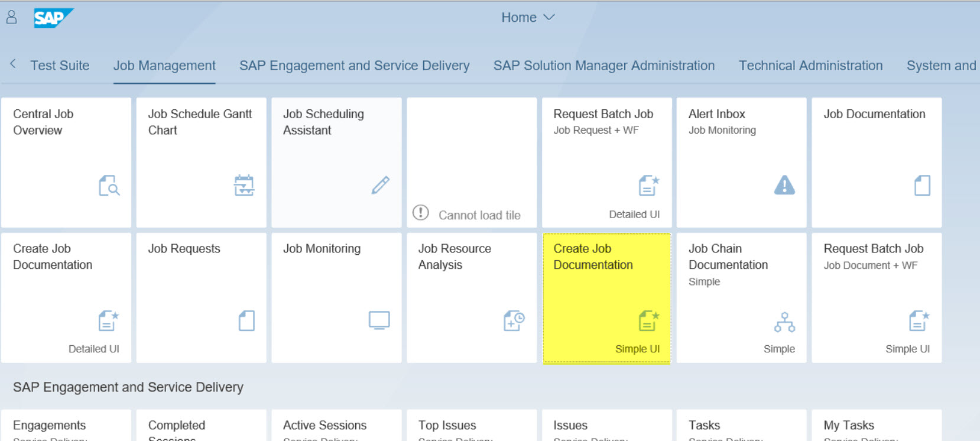Click the Home dropdown chevron arrow

tap(549, 18)
